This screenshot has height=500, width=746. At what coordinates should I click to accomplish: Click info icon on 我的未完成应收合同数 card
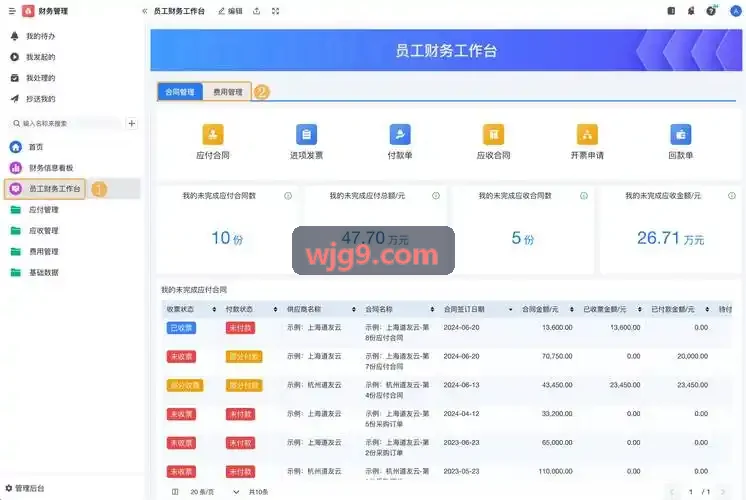click(584, 196)
